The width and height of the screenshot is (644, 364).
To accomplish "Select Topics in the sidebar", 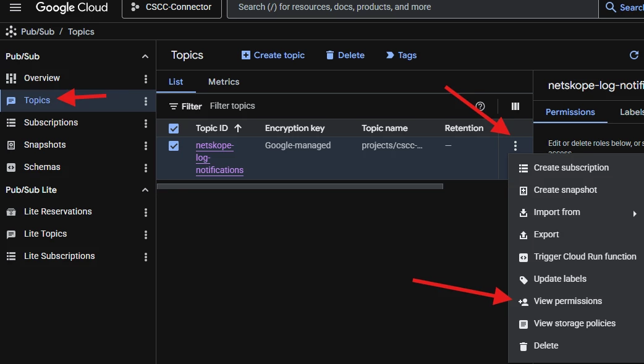I will pyautogui.click(x=37, y=100).
